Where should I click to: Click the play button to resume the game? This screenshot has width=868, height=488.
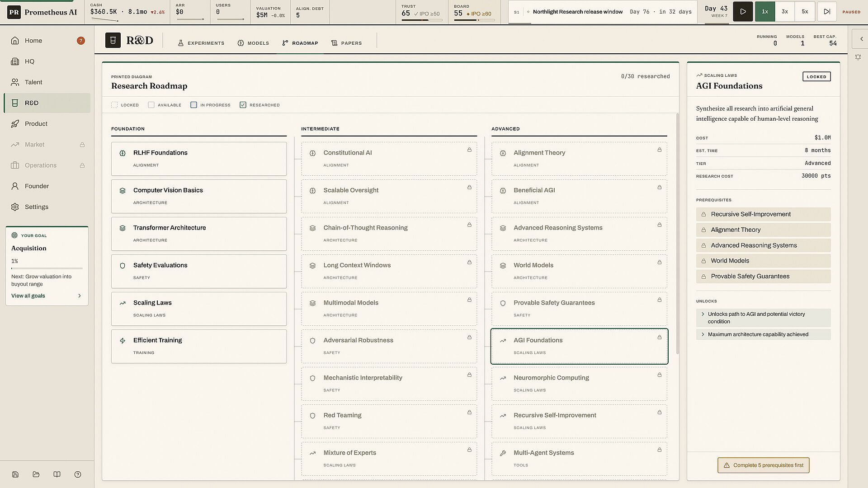(x=743, y=12)
